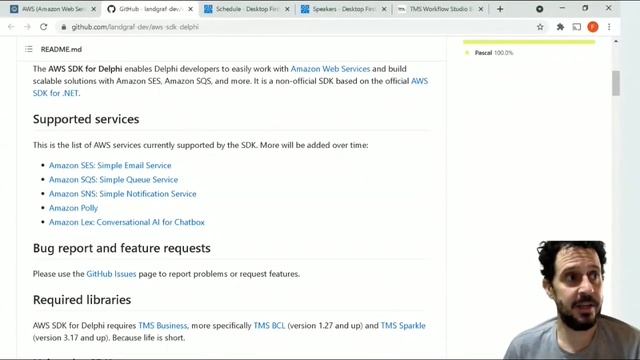Viewport: 640px width, 360px height.
Task: Open the Amazon Polly link
Action: point(73,208)
